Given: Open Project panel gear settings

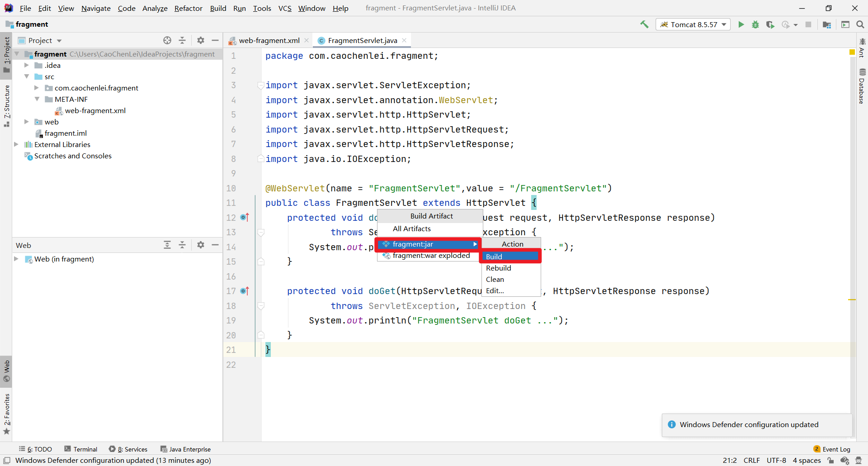Looking at the screenshot, I should click(201, 40).
